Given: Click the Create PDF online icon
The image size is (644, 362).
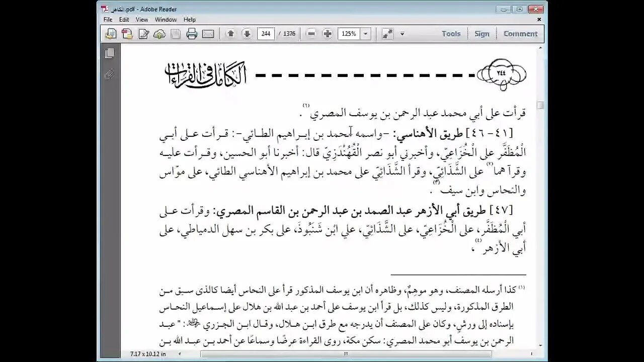Looking at the screenshot, I should tap(111, 34).
